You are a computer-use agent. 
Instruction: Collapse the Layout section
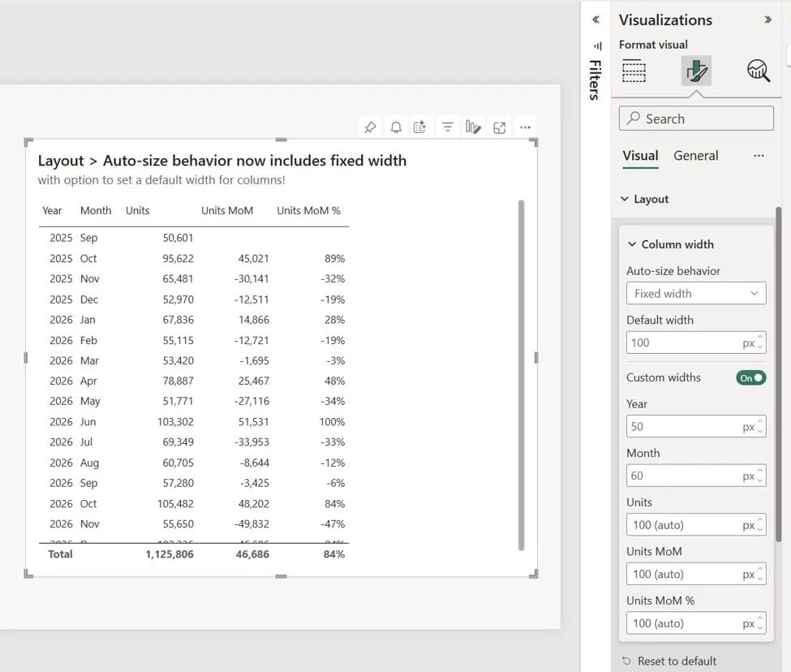(624, 199)
